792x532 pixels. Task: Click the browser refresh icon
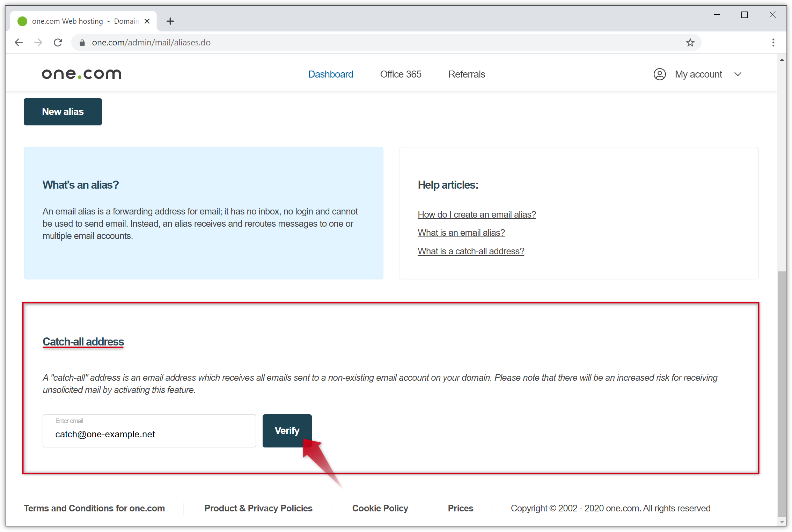[x=58, y=42]
